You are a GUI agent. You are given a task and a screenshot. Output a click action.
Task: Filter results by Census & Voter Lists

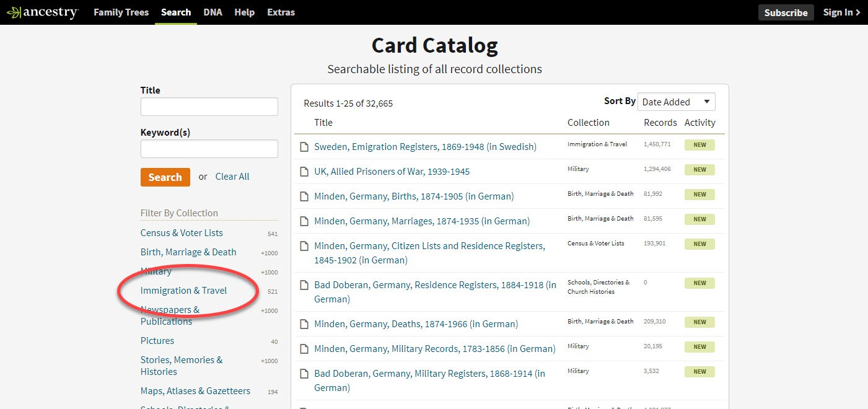[182, 232]
